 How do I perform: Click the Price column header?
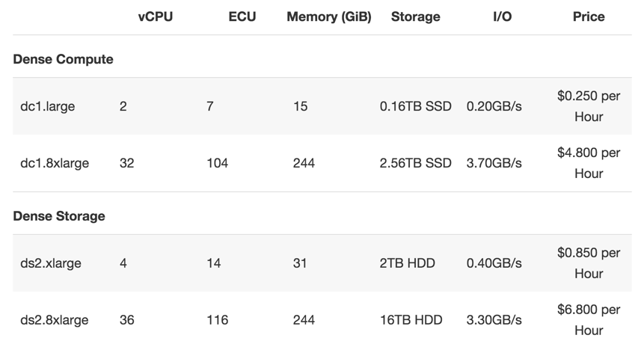589,17
